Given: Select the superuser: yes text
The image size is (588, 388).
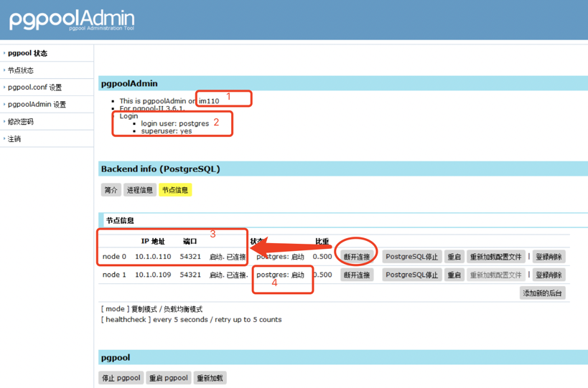Looking at the screenshot, I should pyautogui.click(x=167, y=131).
